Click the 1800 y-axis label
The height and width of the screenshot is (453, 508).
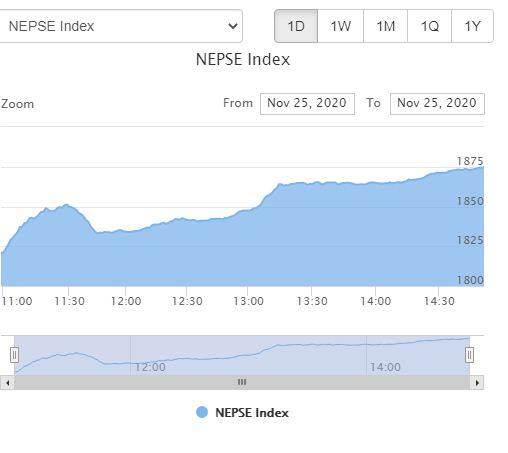(x=470, y=280)
